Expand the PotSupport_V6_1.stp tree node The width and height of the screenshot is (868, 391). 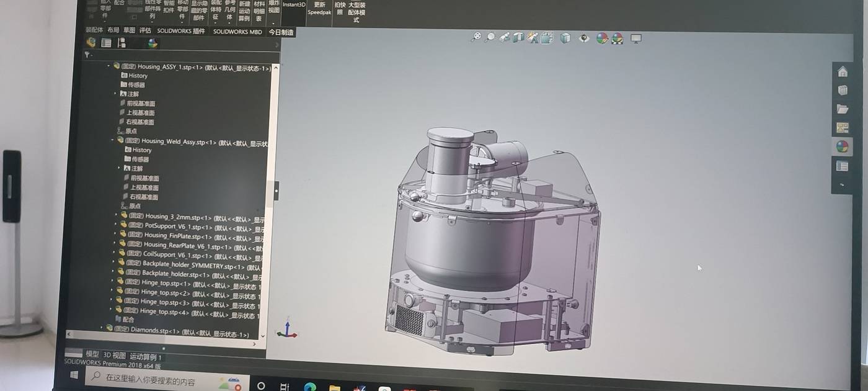(x=116, y=225)
